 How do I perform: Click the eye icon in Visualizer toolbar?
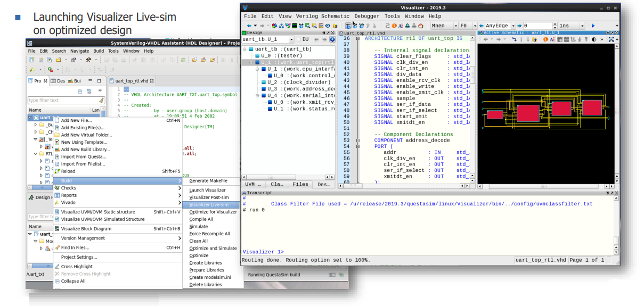pos(328,26)
